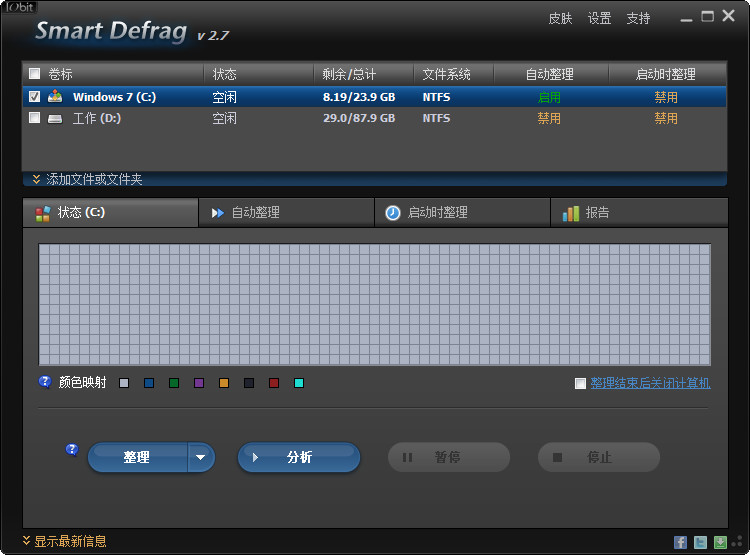Click the red color swatch
The height and width of the screenshot is (555, 750).
tap(274, 383)
